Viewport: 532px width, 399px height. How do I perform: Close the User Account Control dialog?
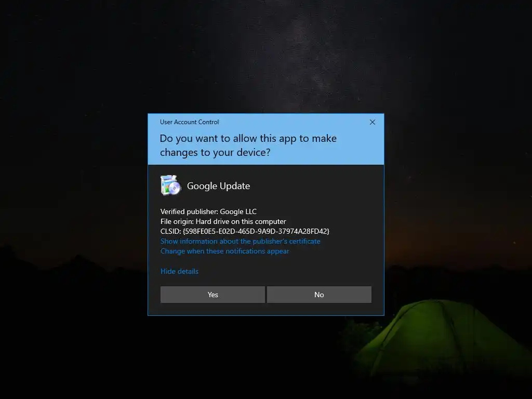(372, 122)
